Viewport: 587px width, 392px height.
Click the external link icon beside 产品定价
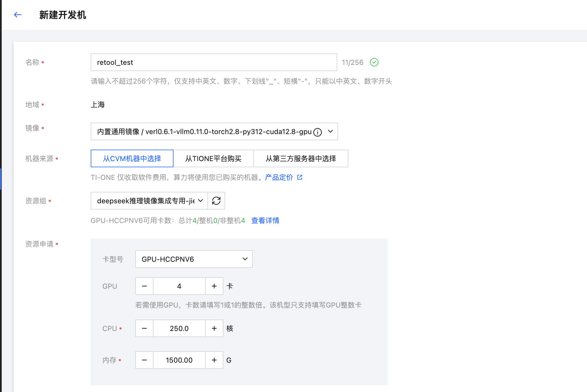(x=300, y=177)
